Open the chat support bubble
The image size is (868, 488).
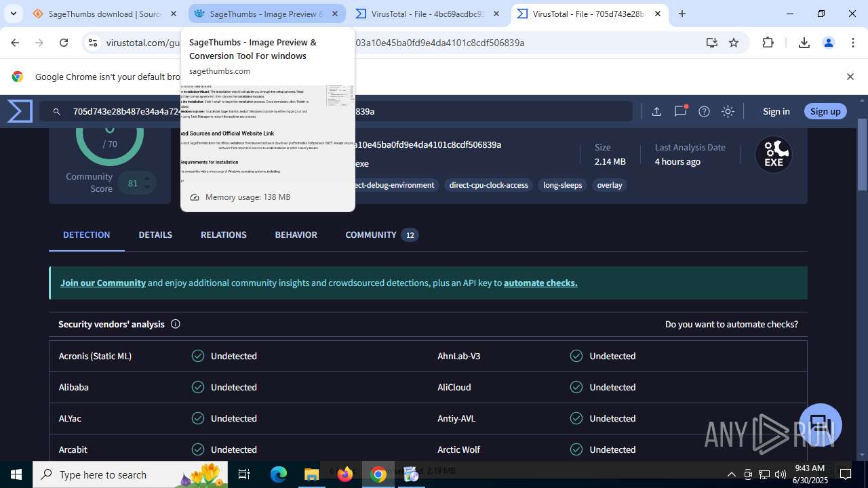click(x=821, y=425)
